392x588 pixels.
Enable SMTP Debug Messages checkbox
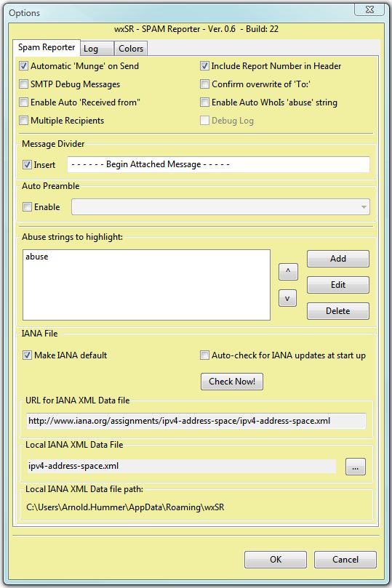(x=23, y=84)
